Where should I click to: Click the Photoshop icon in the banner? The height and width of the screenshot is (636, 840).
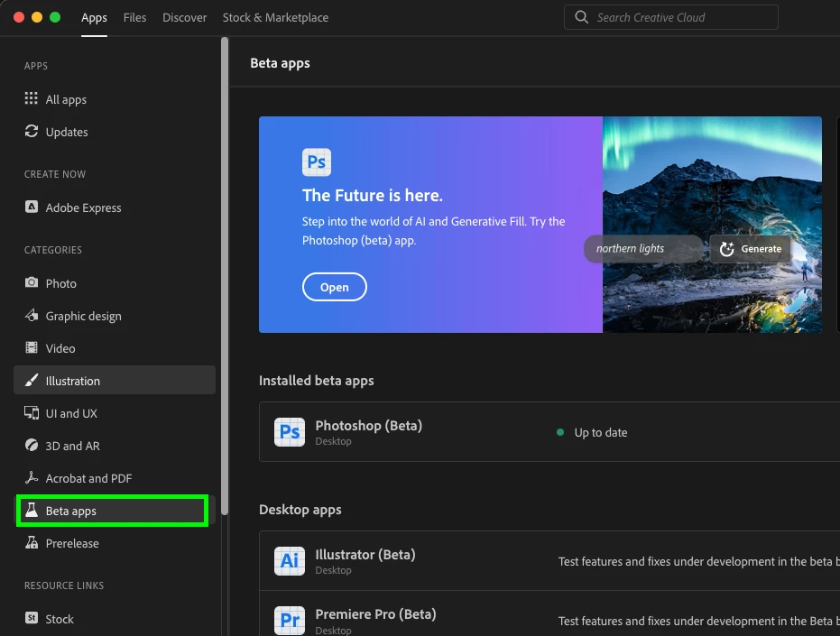tap(316, 161)
